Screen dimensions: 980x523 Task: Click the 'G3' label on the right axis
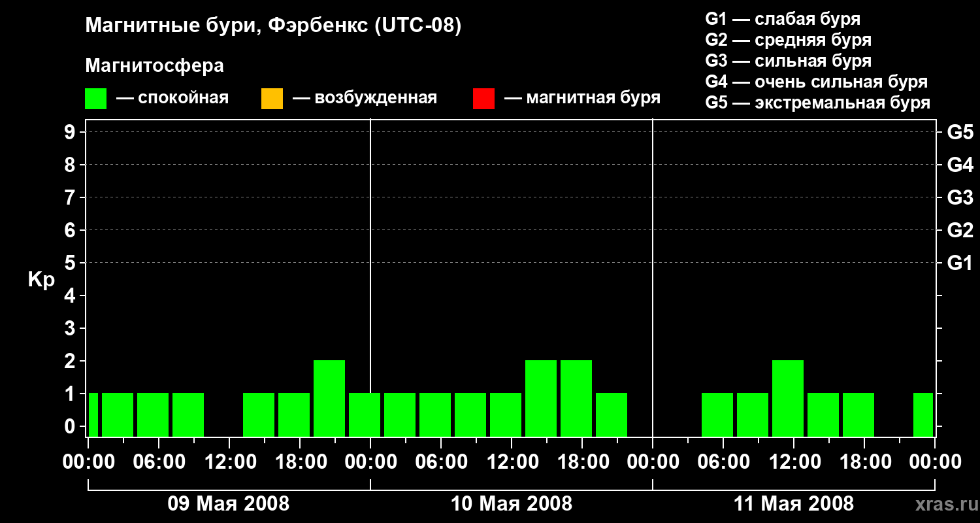(960, 197)
